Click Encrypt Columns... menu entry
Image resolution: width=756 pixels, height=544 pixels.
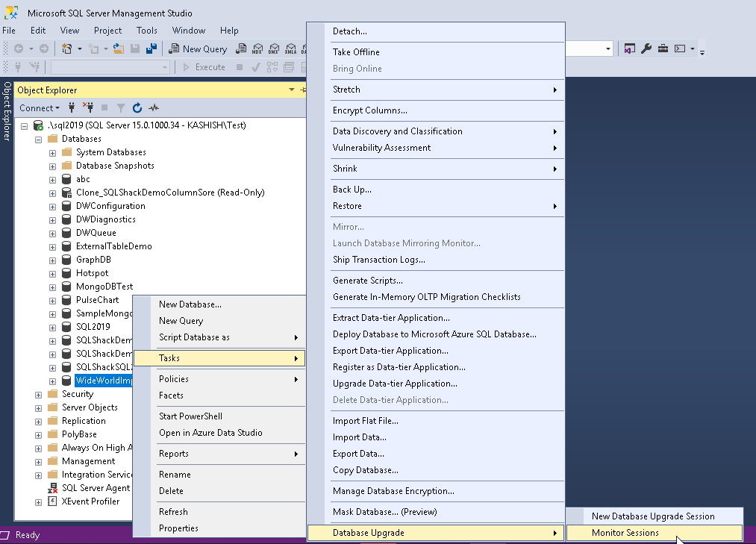pos(435,110)
